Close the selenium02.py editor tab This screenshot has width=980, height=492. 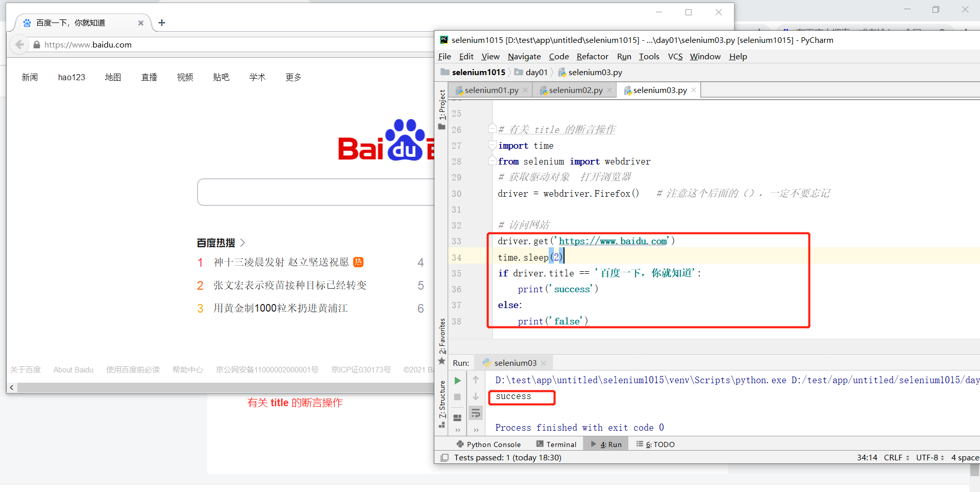[x=609, y=90]
